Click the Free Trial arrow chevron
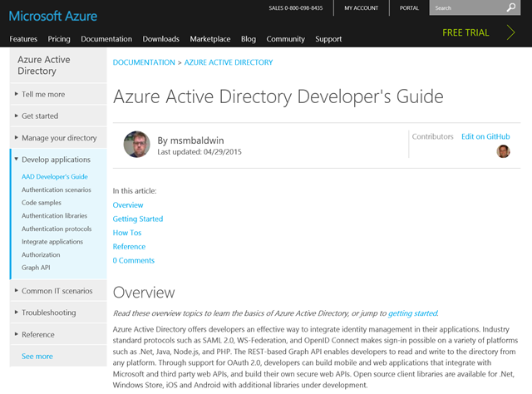The width and height of the screenshot is (532, 394). click(510, 32)
